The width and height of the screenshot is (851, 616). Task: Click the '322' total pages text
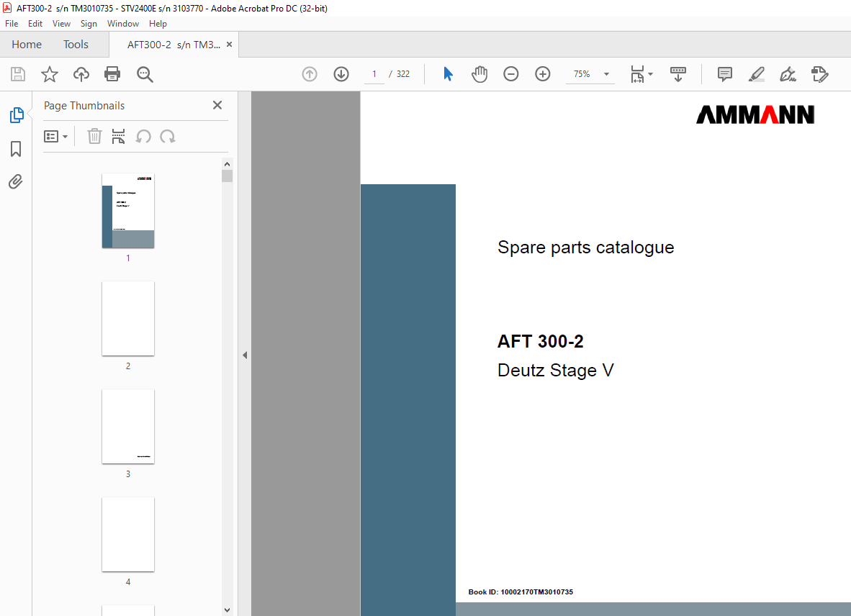402,74
